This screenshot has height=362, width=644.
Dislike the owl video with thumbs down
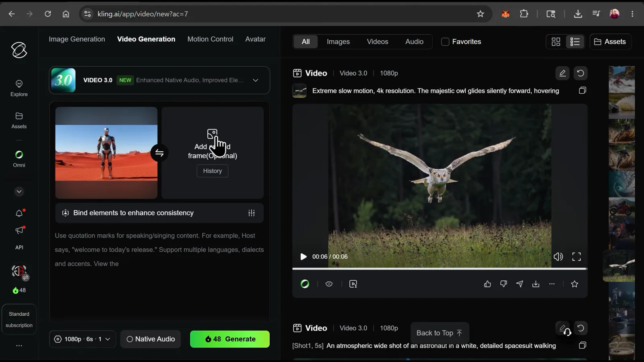point(504,284)
